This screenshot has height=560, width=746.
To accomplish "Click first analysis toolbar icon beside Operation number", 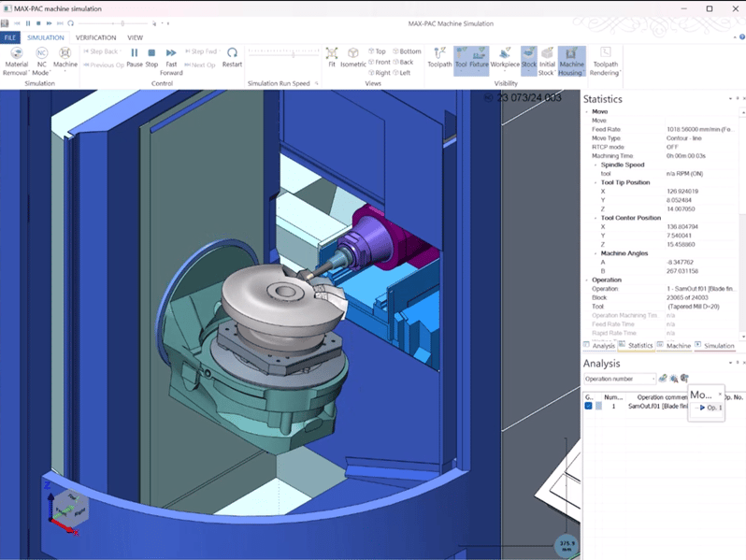I will coord(663,379).
